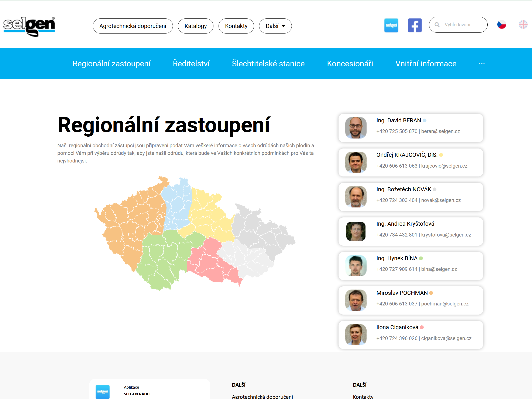Viewport: 532px width, 399px height.
Task: Expand the Další dropdown menu
Action: [275, 26]
